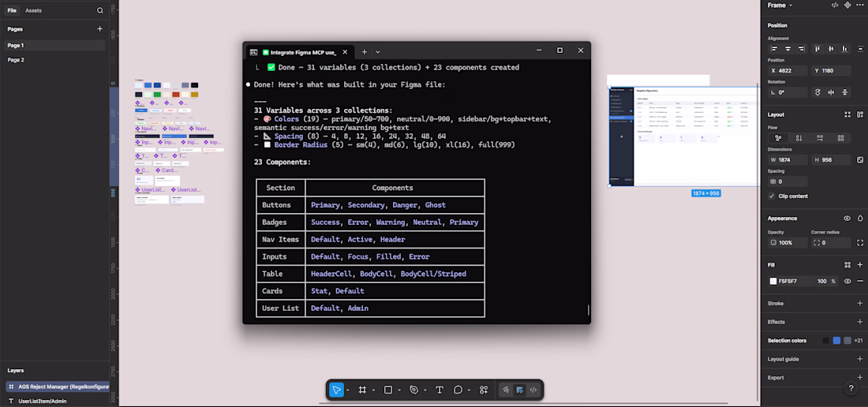Image resolution: width=868 pixels, height=407 pixels.
Task: Select the Move tool in bottom toolbar
Action: [336, 390]
